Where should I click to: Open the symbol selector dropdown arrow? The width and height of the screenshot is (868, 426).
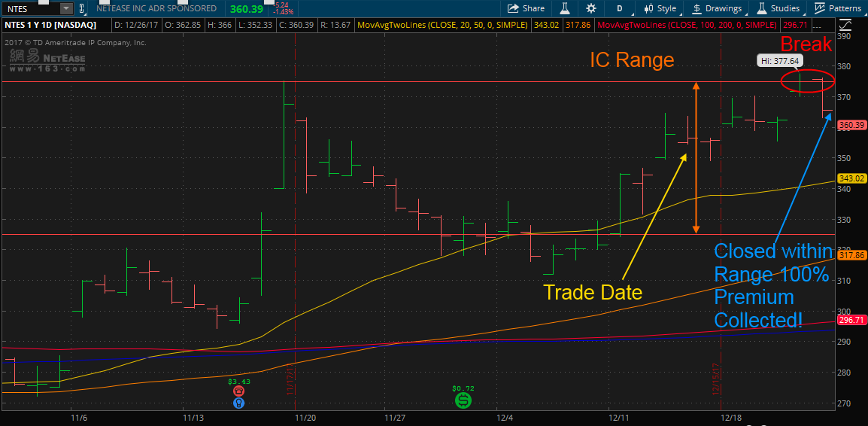[x=66, y=8]
